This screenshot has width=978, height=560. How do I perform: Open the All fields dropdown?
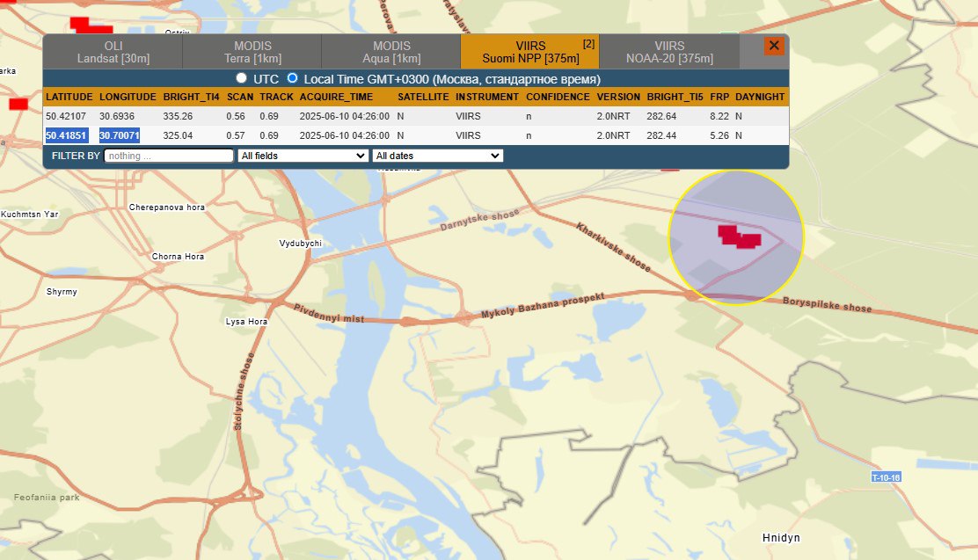pos(303,156)
